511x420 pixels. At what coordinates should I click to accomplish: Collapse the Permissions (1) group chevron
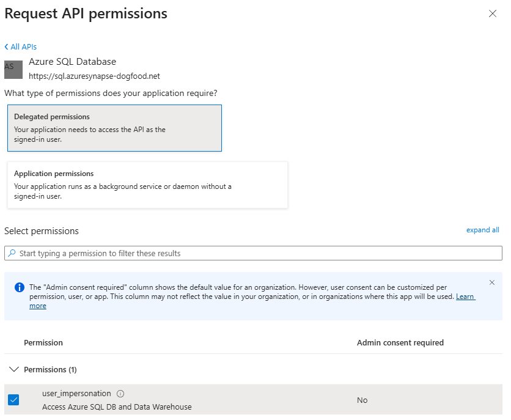[13, 369]
